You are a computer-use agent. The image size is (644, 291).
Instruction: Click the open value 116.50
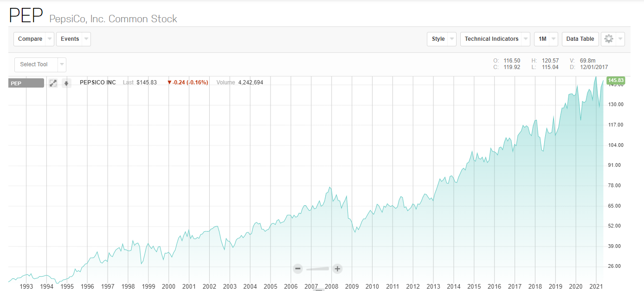511,61
